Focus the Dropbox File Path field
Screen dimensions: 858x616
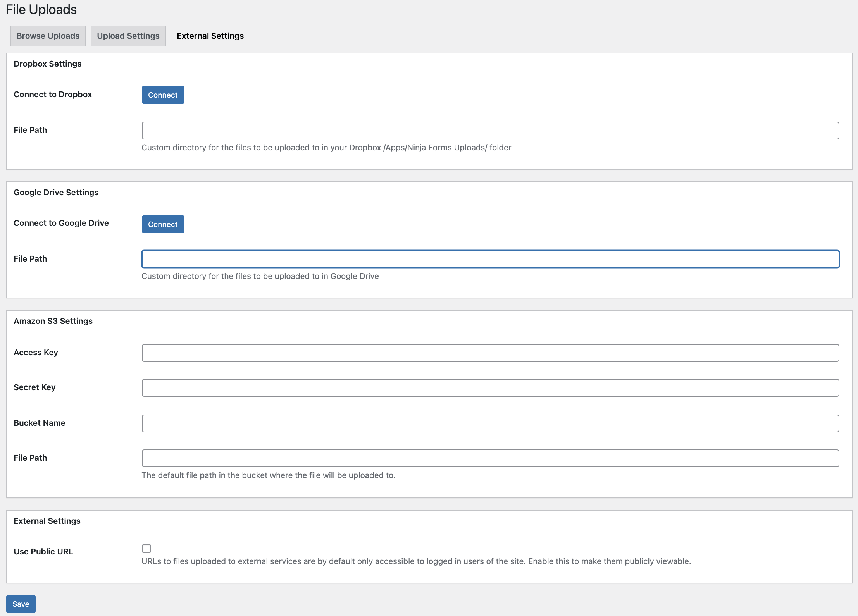coord(490,131)
